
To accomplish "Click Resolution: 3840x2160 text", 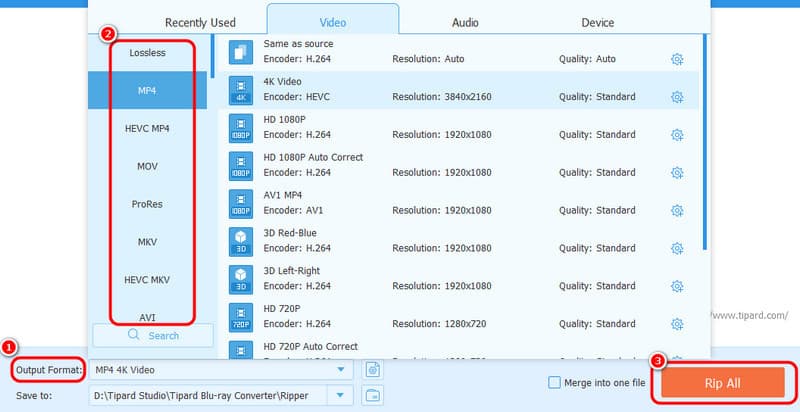I will (x=442, y=97).
